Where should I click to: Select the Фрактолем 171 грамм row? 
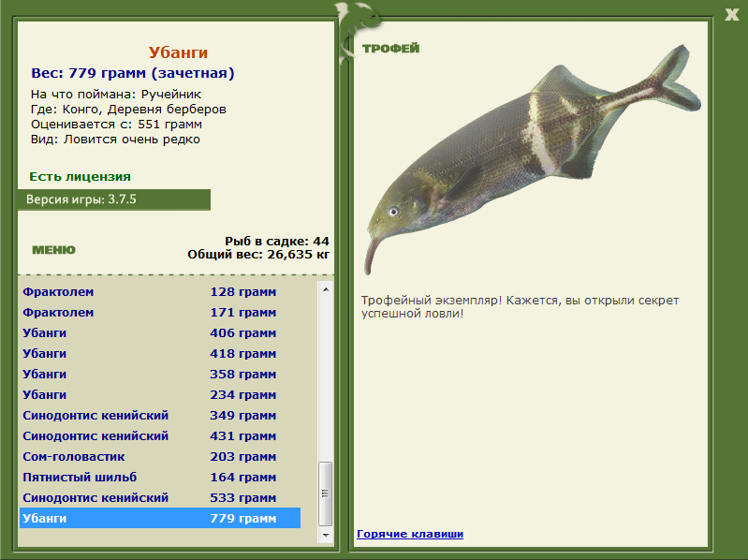160,313
